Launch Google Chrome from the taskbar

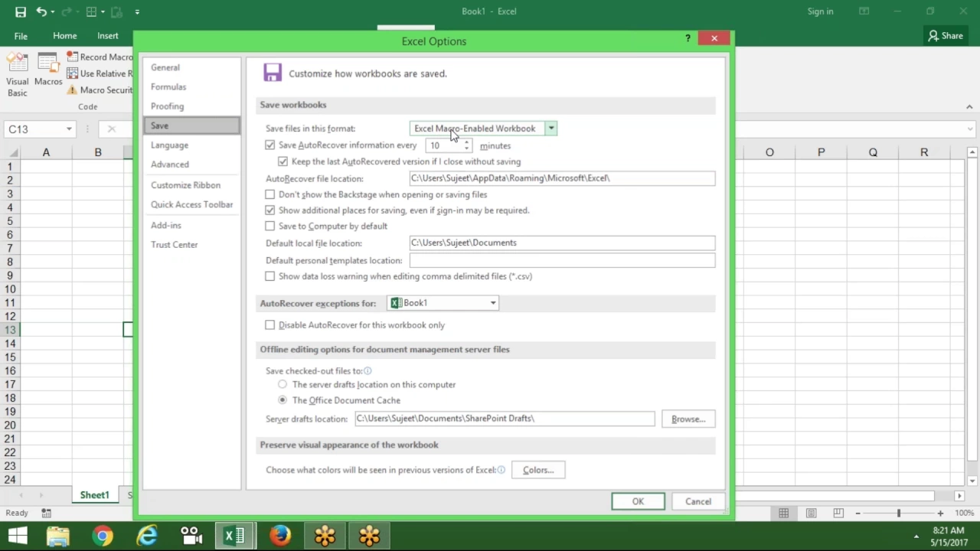coord(102,536)
